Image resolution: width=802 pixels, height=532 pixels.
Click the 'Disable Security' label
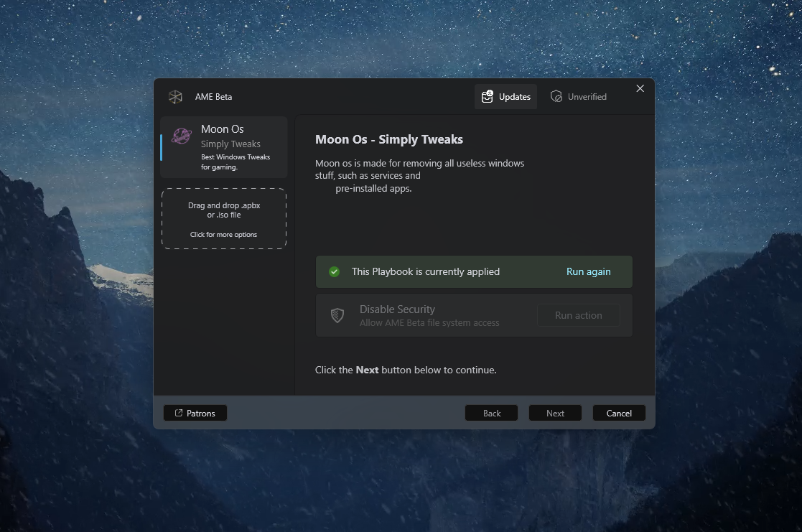tap(398, 309)
